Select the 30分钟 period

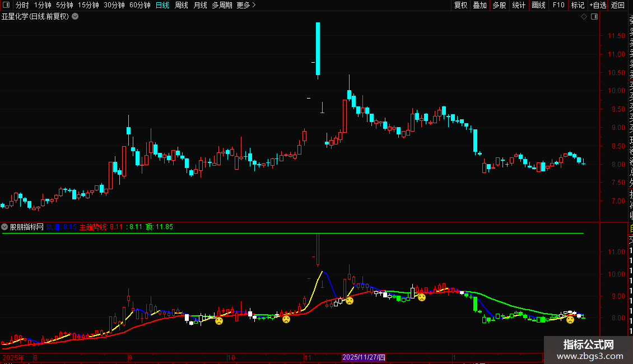114,5
